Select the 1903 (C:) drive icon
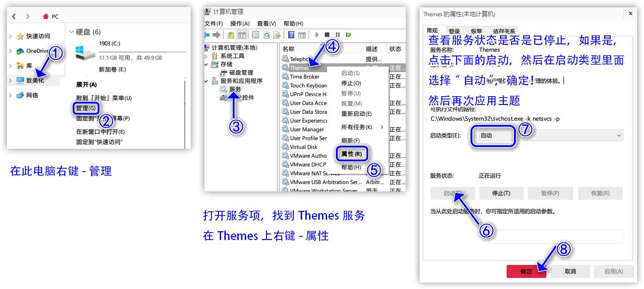 click(x=85, y=52)
